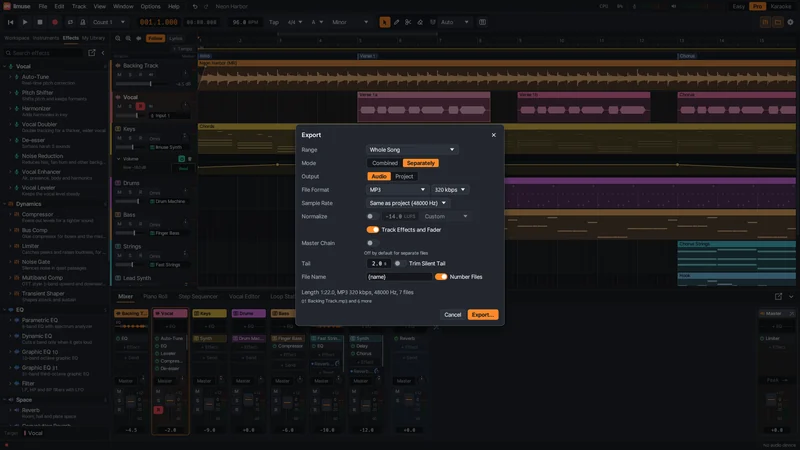Image resolution: width=800 pixels, height=450 pixels.
Task: Click the zoom in magnifier icon
Action: point(128,38)
